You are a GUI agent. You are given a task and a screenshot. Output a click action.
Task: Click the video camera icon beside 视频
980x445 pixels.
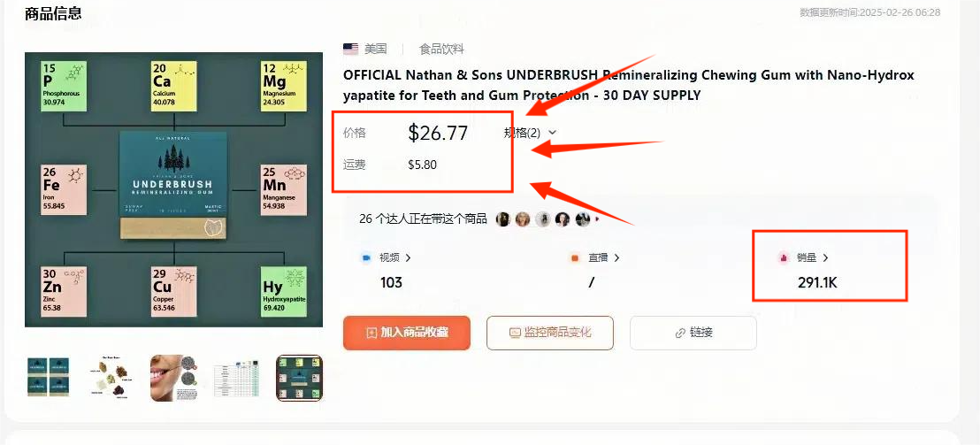click(x=366, y=257)
